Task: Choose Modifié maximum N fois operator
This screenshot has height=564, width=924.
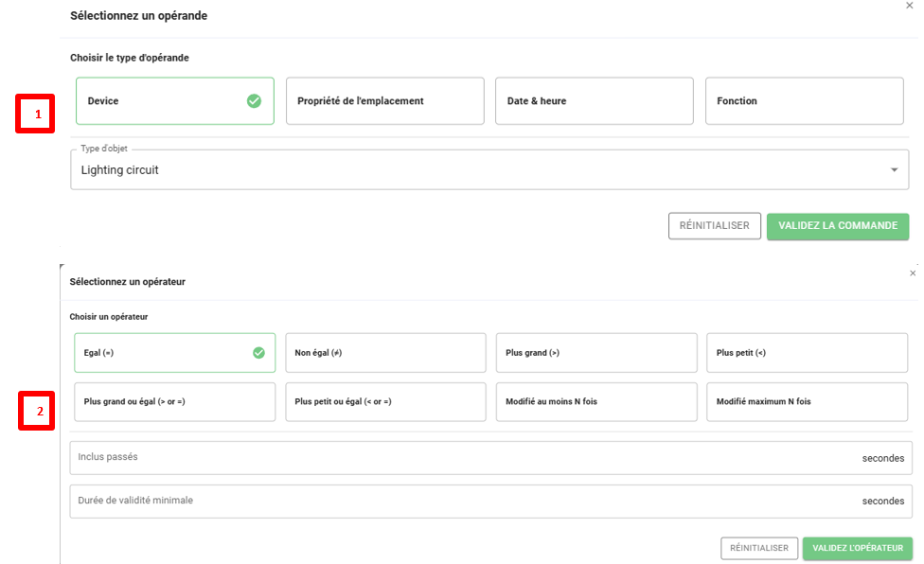Action: coord(807,401)
